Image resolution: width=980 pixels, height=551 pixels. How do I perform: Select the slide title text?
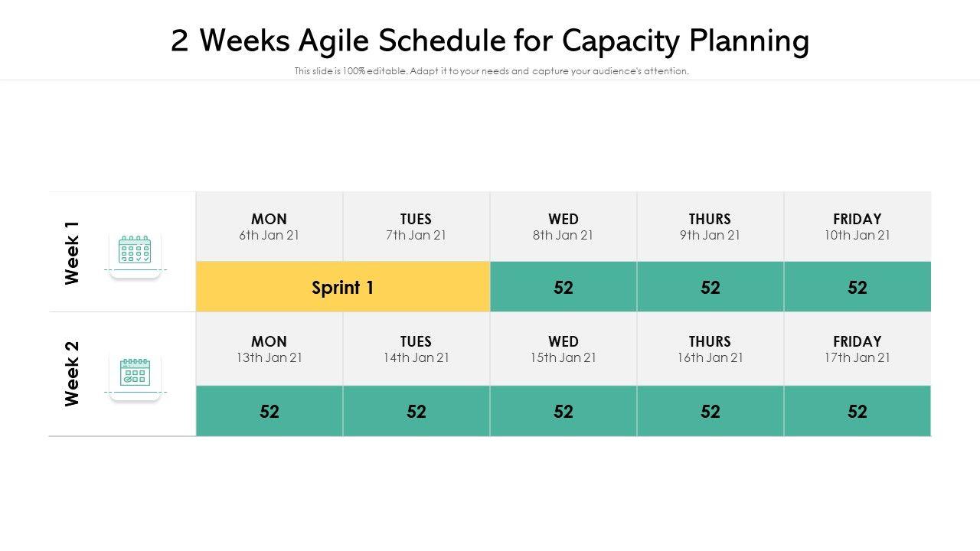coord(490,41)
